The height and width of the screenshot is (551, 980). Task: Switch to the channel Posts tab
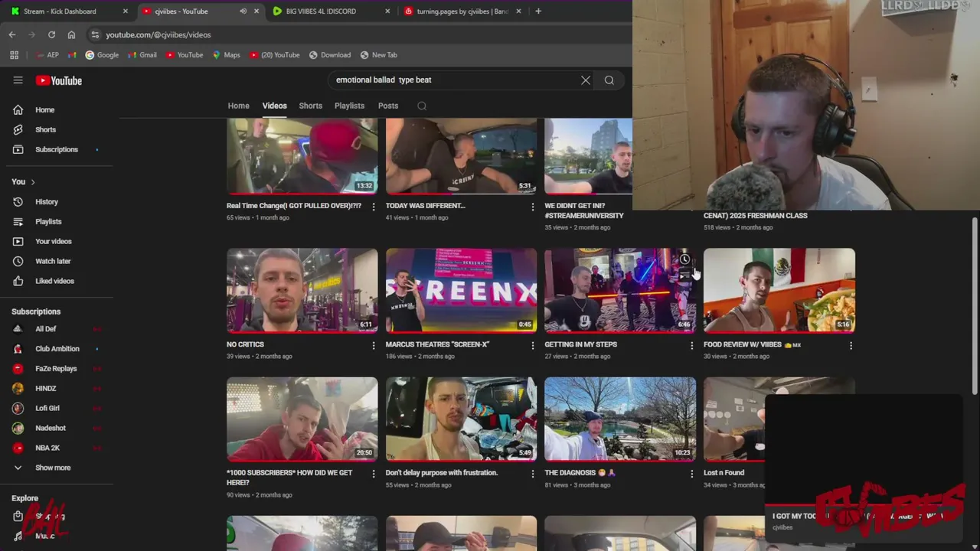pyautogui.click(x=388, y=106)
